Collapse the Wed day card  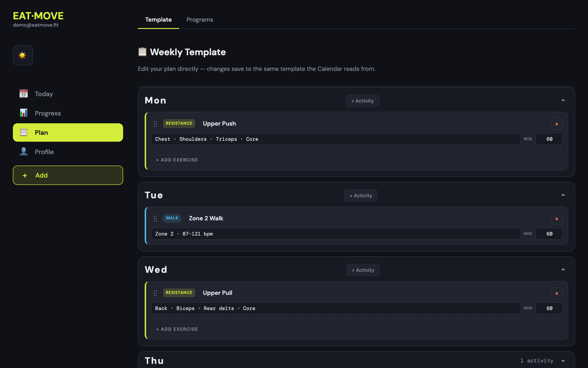point(563,269)
